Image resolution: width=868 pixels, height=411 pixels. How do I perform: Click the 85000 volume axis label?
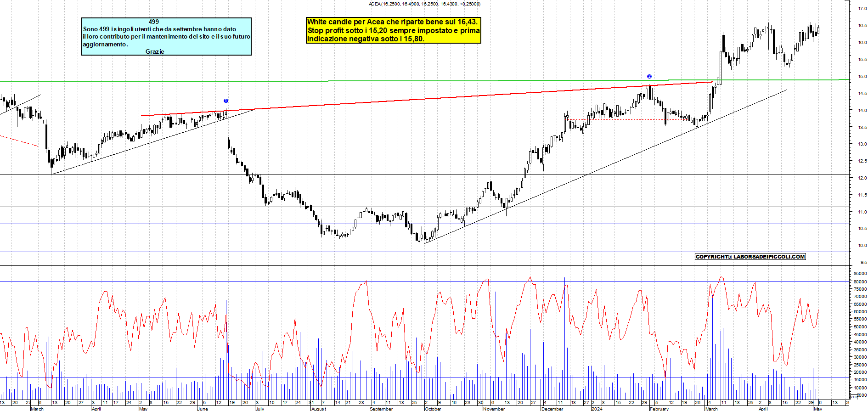point(861,274)
